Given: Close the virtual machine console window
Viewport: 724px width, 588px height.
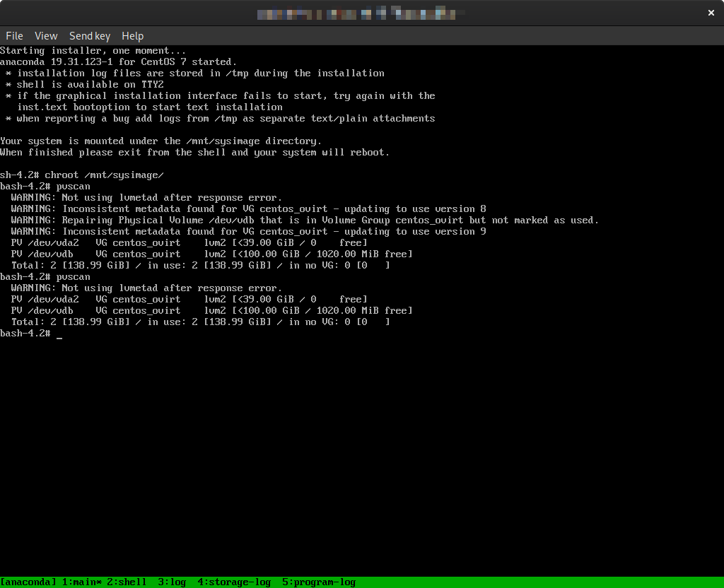Looking at the screenshot, I should 711,13.
